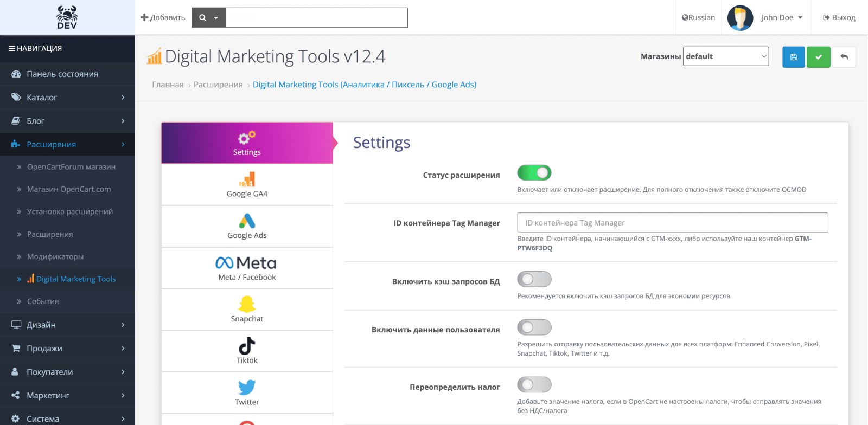868x425 pixels.
Task: Open Панель состояния menu item
Action: click(x=67, y=74)
